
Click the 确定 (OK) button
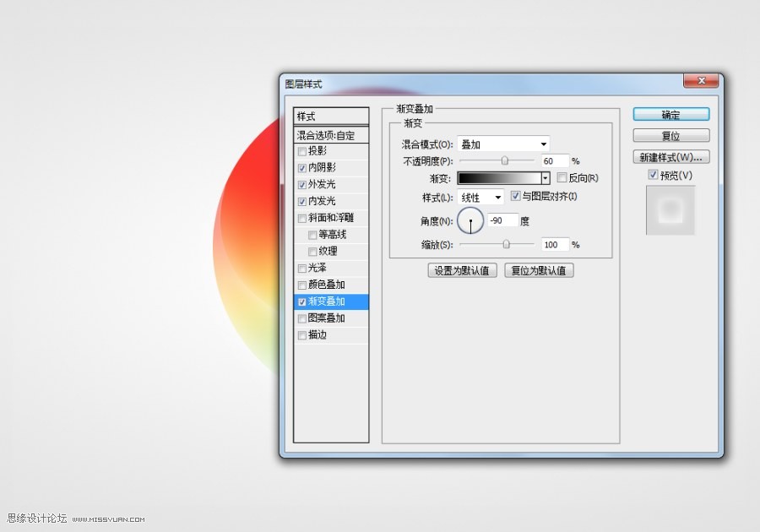pos(670,114)
